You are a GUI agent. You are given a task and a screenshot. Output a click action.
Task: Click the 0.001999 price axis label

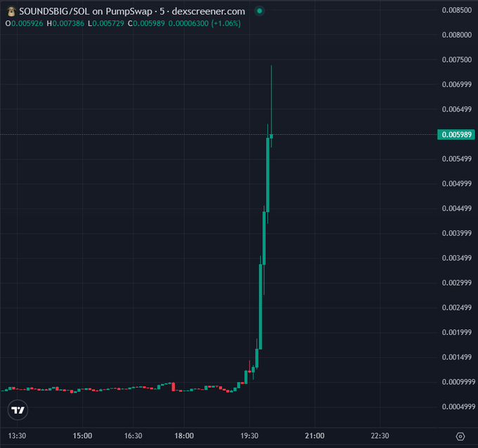457,332
